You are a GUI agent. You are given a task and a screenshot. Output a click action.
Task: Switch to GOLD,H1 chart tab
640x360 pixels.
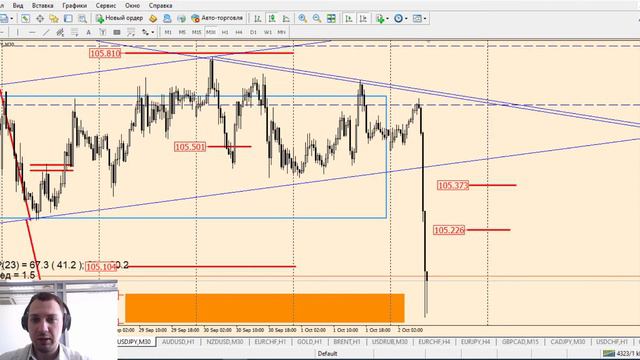tap(310, 342)
